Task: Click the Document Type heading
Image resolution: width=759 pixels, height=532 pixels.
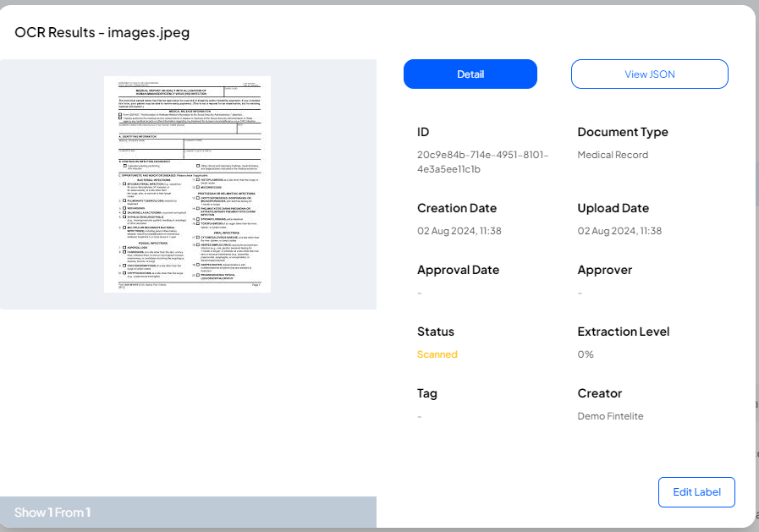Action: pyautogui.click(x=622, y=132)
